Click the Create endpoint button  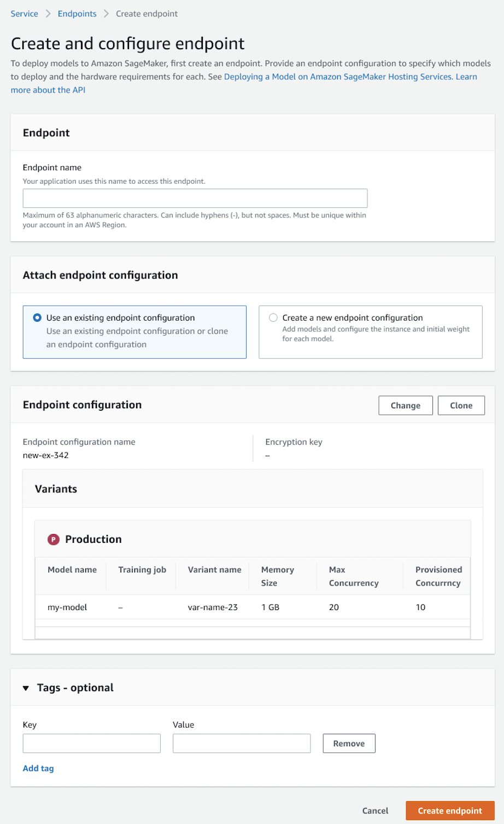click(x=449, y=810)
